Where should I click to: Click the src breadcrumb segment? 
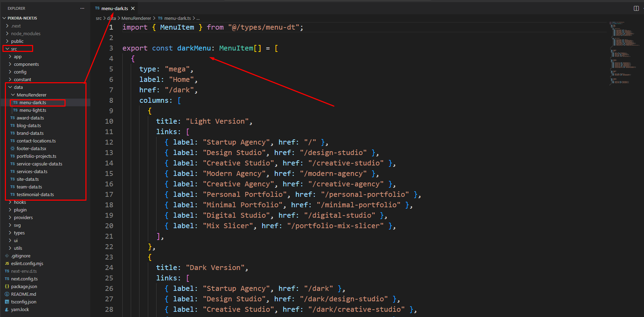(x=99, y=18)
